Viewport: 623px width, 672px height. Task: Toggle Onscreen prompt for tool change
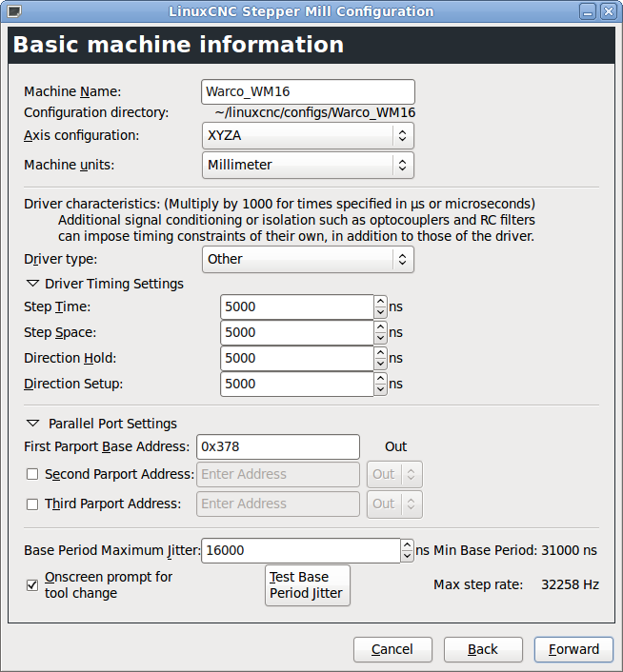pyautogui.click(x=32, y=584)
